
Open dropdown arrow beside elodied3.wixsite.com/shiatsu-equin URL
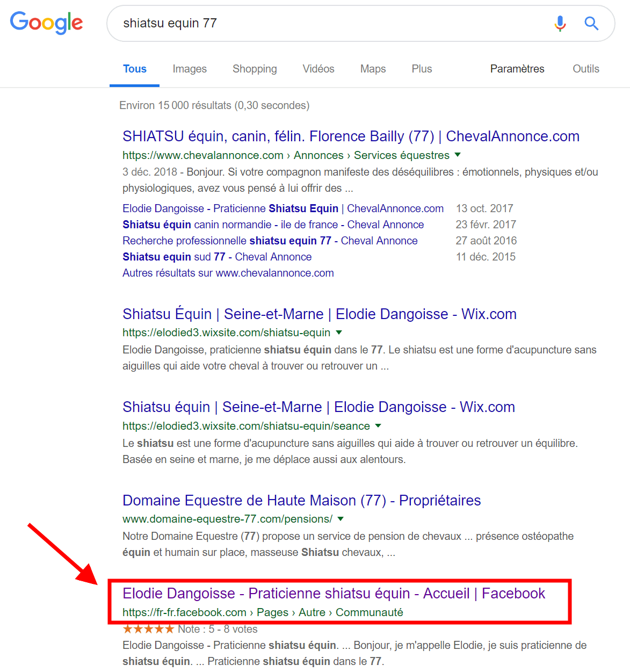point(339,333)
